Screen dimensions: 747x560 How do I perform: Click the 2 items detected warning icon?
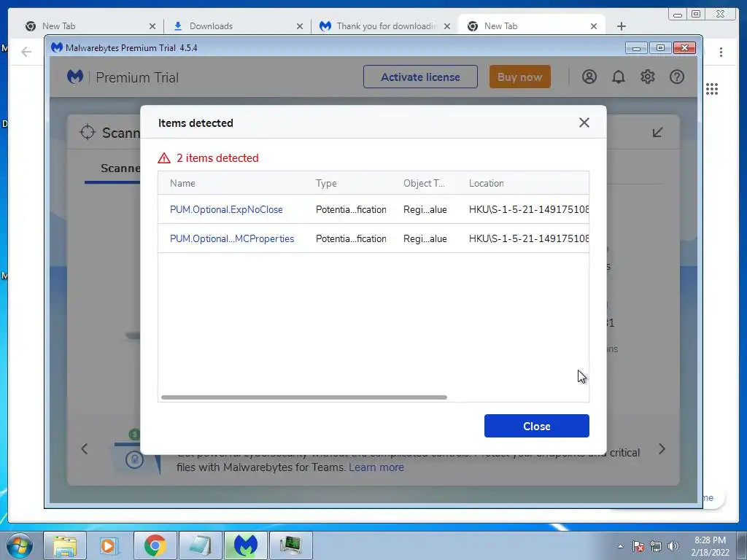click(164, 158)
